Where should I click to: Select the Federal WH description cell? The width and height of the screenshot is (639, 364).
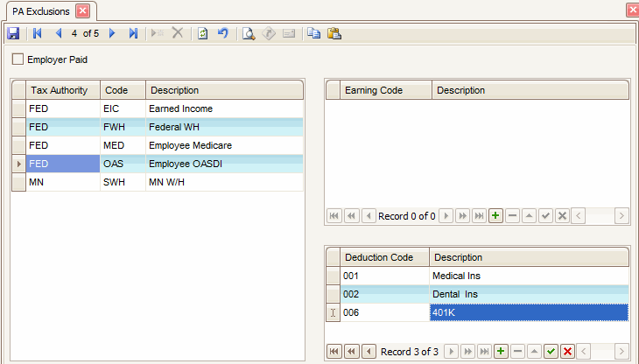pos(223,127)
